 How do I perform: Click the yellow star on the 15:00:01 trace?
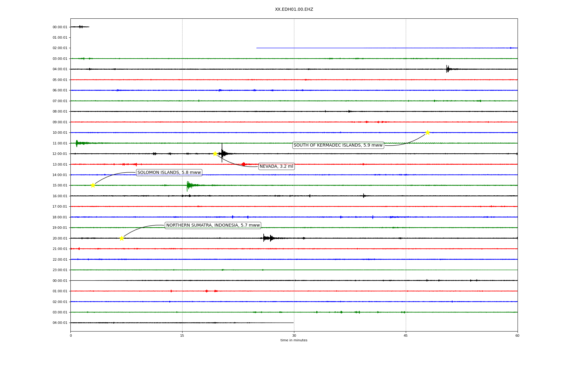coord(93,185)
